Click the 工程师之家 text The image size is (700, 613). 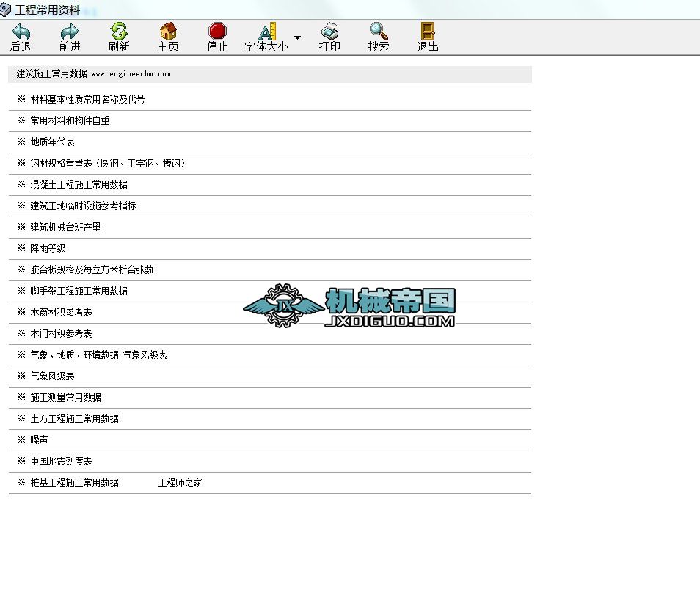click(181, 483)
